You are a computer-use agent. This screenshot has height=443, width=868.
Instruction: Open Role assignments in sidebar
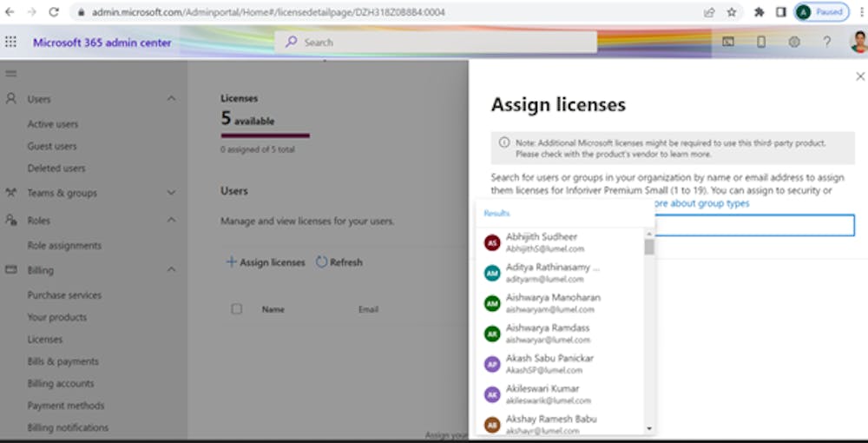click(64, 245)
